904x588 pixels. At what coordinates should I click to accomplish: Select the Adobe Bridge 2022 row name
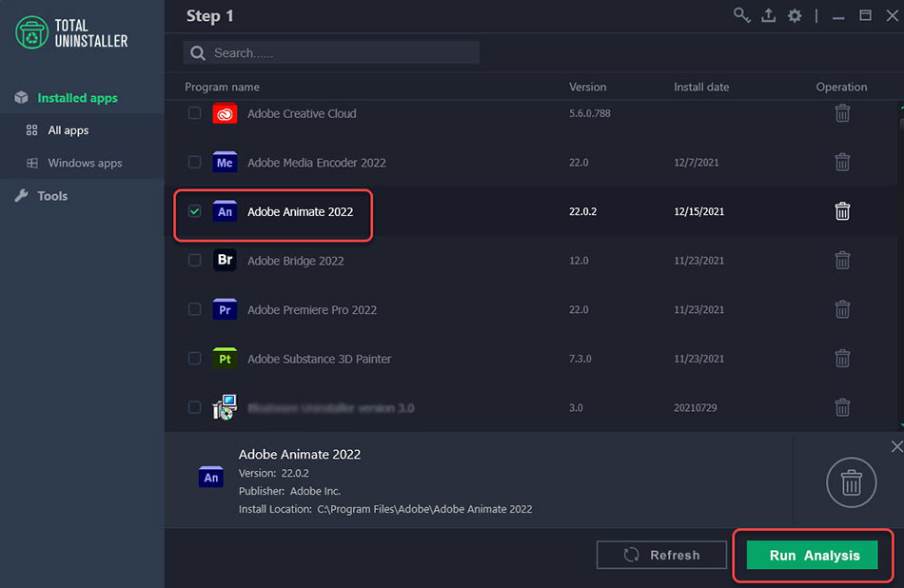pyautogui.click(x=295, y=261)
